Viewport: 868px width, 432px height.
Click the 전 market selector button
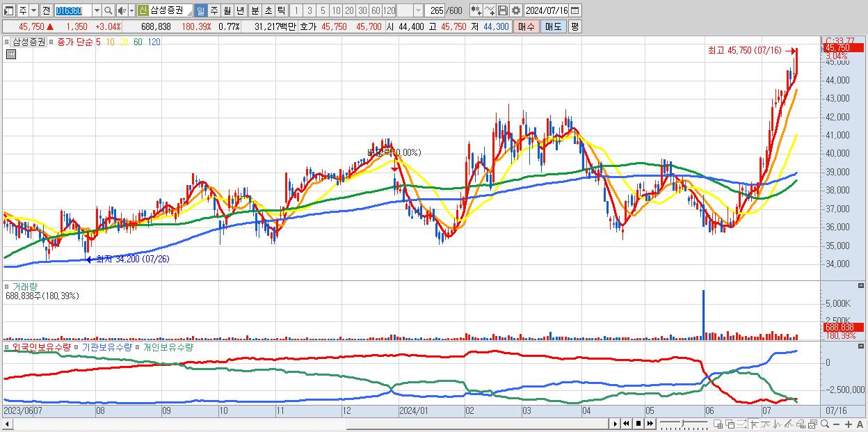click(x=47, y=10)
